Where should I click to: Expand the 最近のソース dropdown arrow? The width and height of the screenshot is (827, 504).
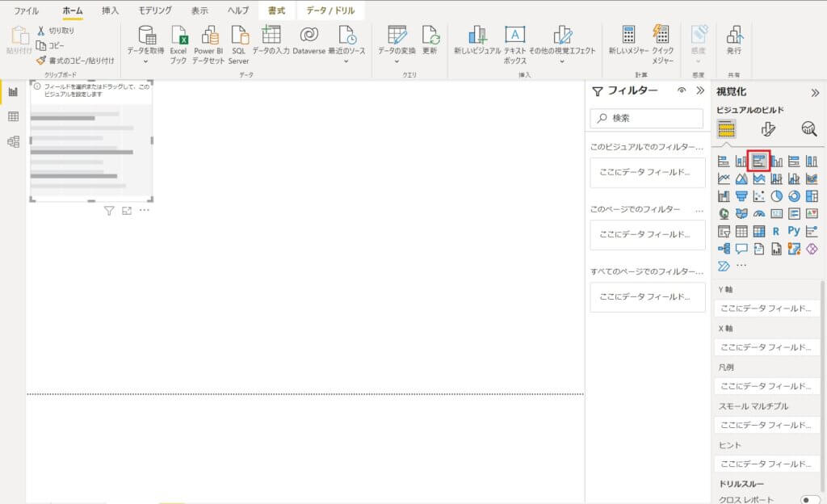point(346,61)
